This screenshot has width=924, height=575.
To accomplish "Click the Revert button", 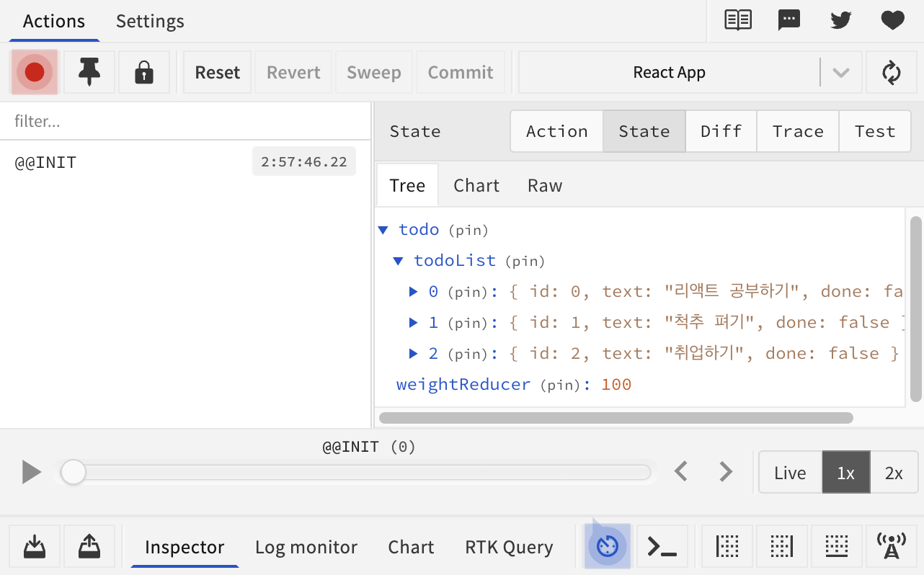I will click(x=293, y=72).
